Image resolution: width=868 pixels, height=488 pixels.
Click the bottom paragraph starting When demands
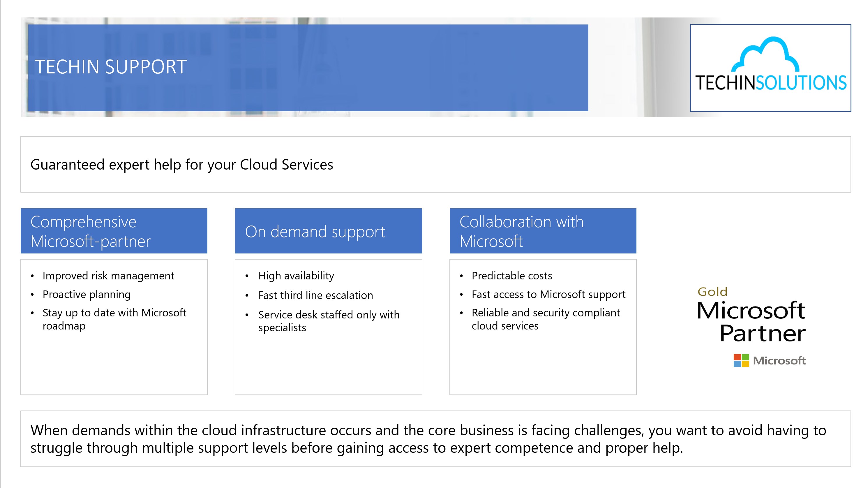(x=428, y=439)
